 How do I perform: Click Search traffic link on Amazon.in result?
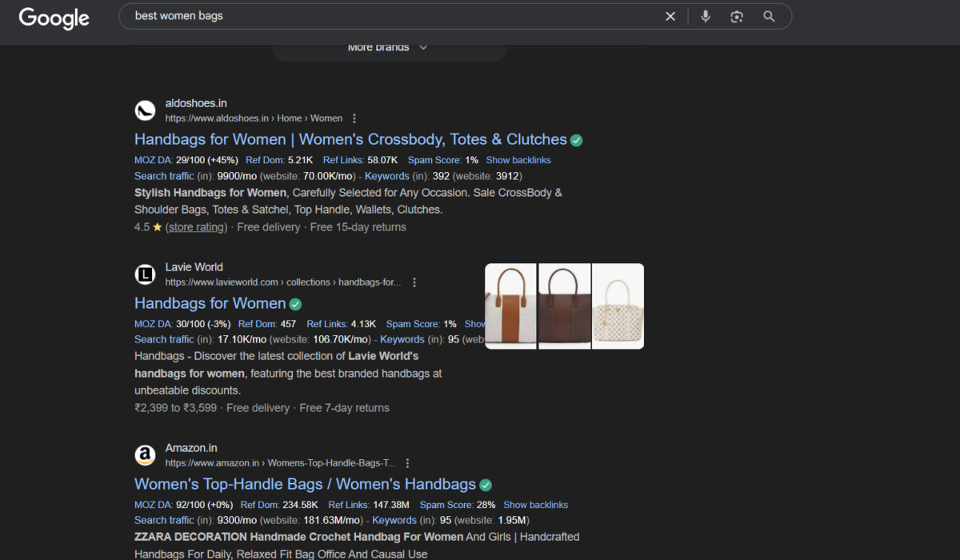[163, 520]
